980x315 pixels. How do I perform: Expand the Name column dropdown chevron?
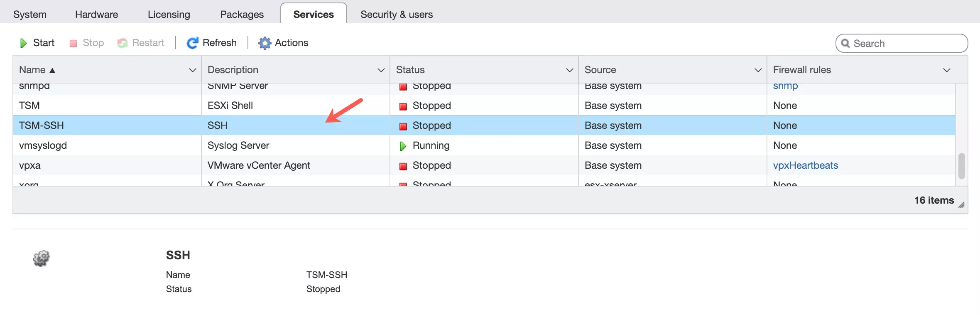192,70
